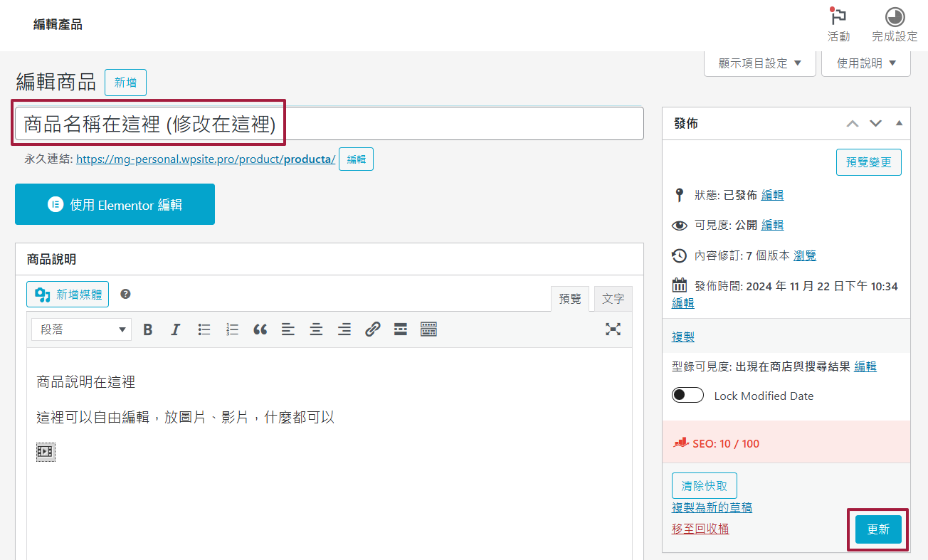Toggle Lock Modified Date switch
928x560 pixels.
[687, 396]
